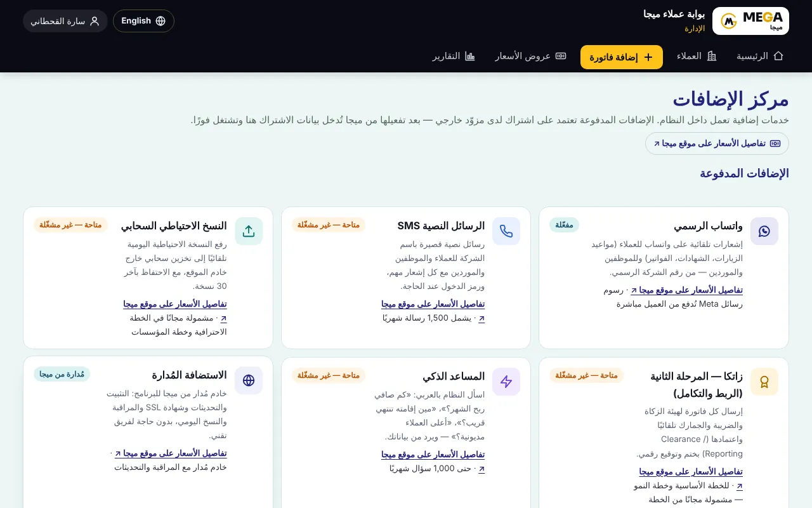Open the الرئيسية navigation item

[x=760, y=56]
